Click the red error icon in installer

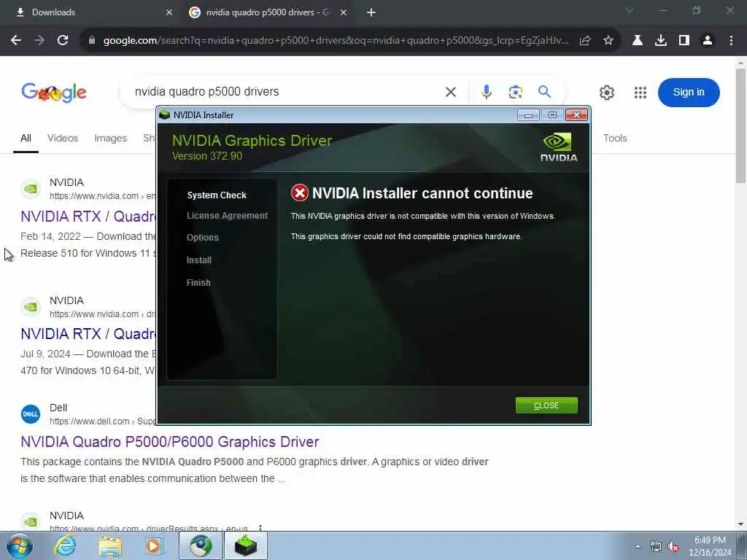tap(300, 192)
